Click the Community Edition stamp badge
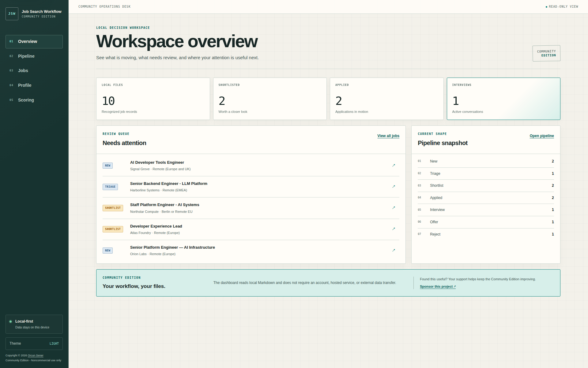 pos(546,53)
